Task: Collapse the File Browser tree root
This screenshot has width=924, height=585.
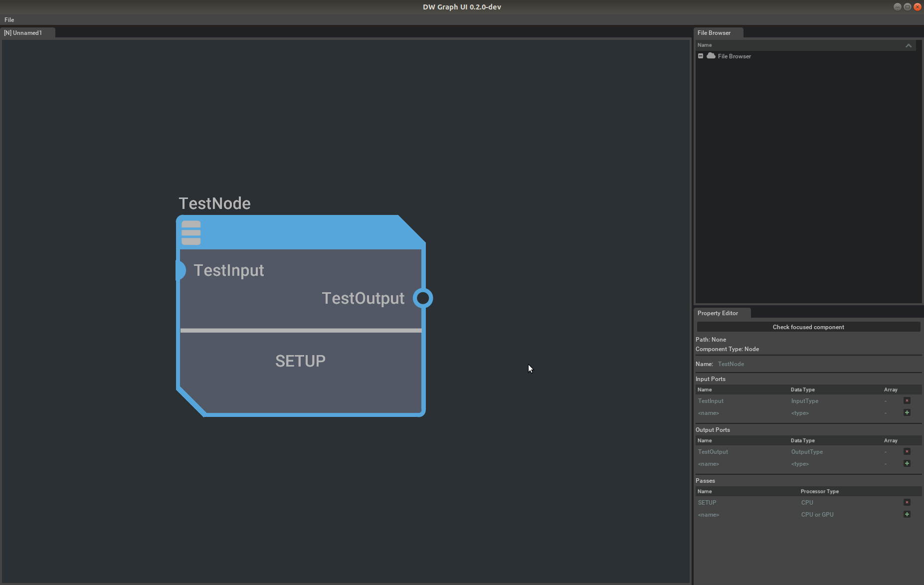Action: (x=701, y=56)
